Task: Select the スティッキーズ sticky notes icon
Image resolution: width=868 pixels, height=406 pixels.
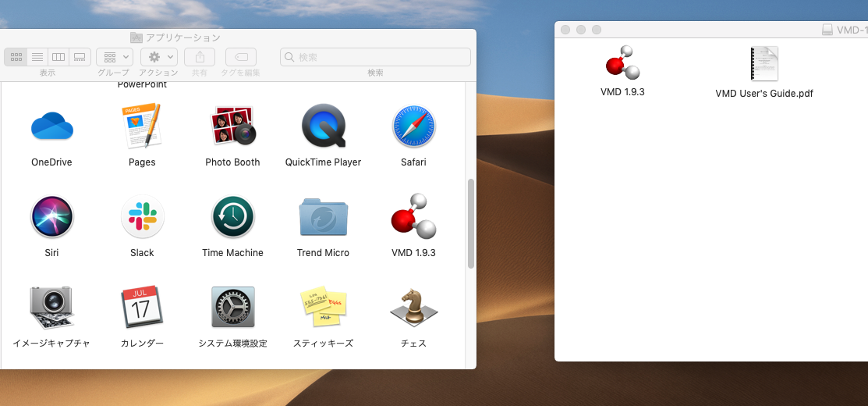Action: pos(324,308)
